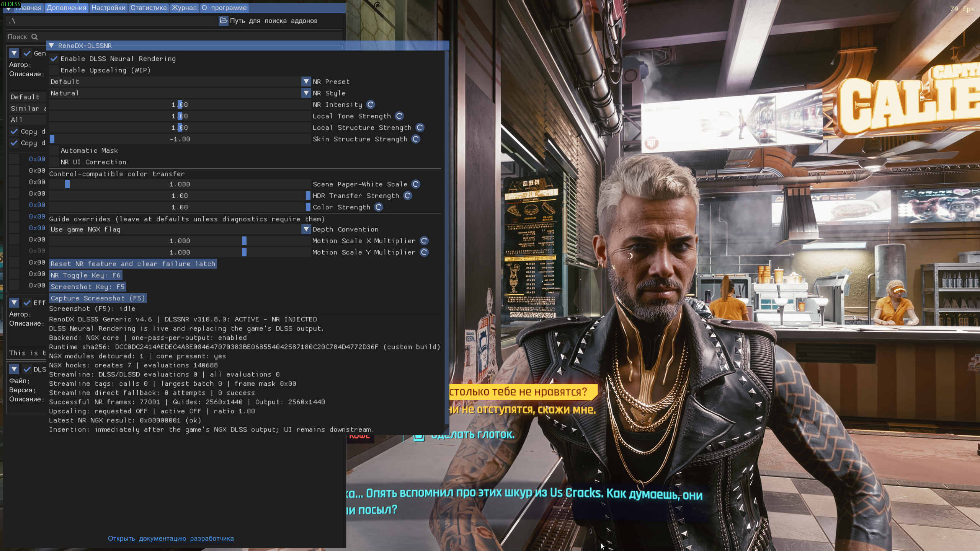Reset Motion Scale X Multiplier via icon

click(x=424, y=241)
